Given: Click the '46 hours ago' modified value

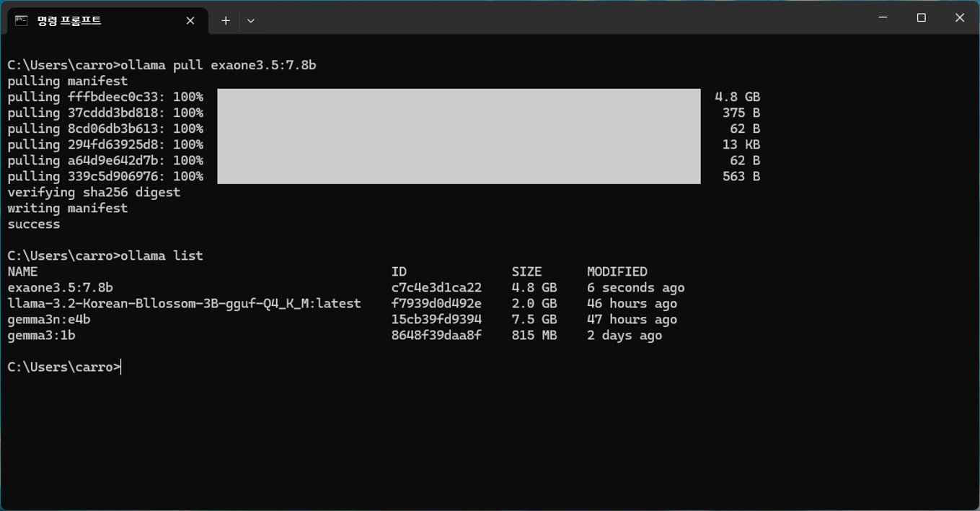Looking at the screenshot, I should pyautogui.click(x=632, y=303).
